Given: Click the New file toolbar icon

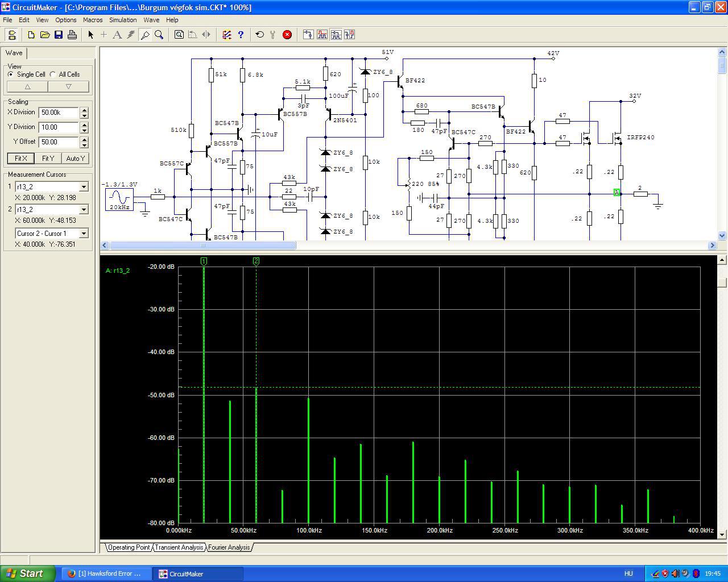Looking at the screenshot, I should (31, 35).
